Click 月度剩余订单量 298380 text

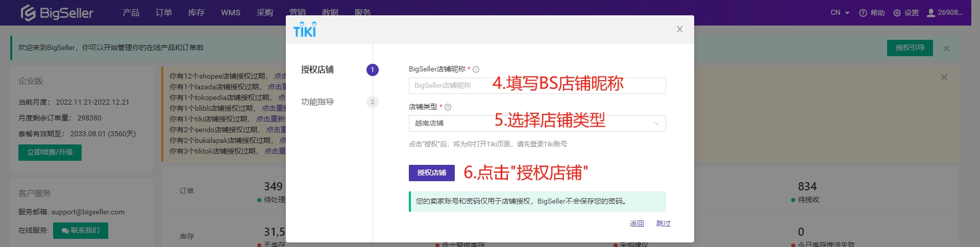coord(60,118)
